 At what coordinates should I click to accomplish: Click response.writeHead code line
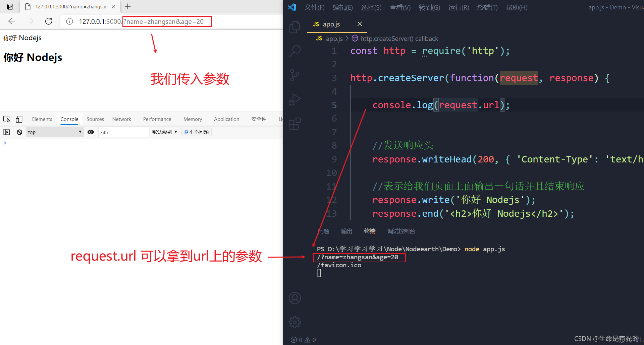(x=507, y=159)
